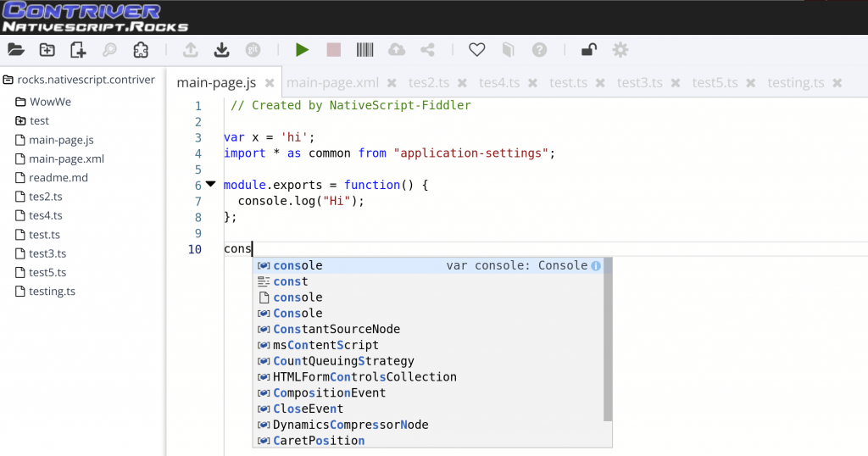Image resolution: width=868 pixels, height=456 pixels.
Task: Switch to the test5.ts tab
Action: tap(715, 83)
